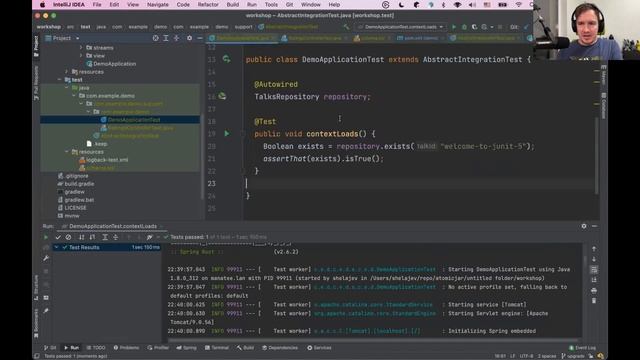This screenshot has width=640, height=360.
Task: Open Project panel gear options
Action: 189,38
